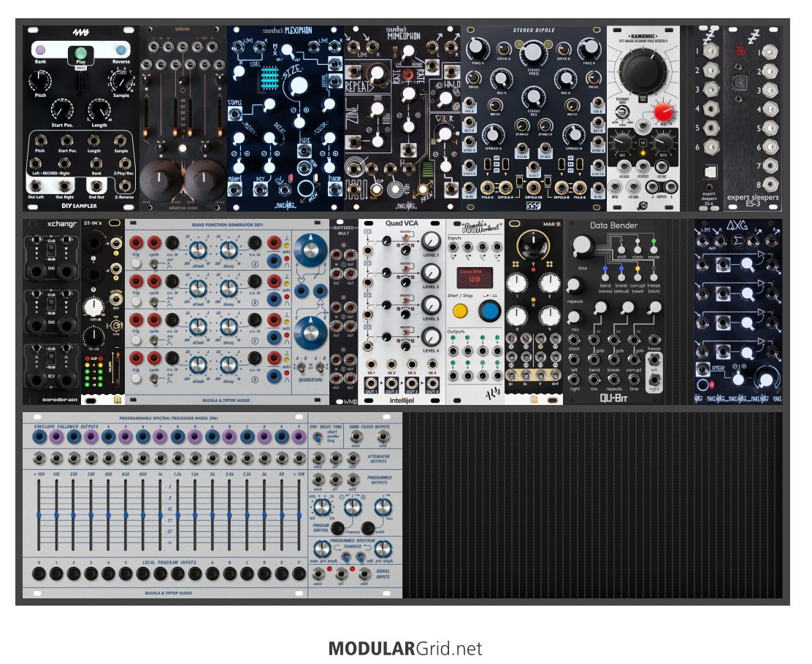
Task: Click the LEVEL 4 knob on Quad VCA
Action: coord(430,337)
